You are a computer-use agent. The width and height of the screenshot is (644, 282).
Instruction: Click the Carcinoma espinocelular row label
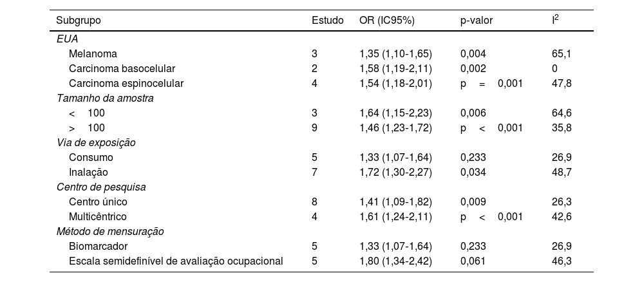point(126,83)
